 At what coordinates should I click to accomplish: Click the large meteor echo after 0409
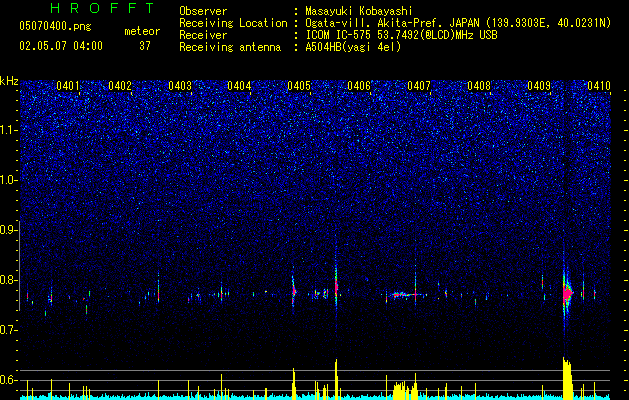567,293
